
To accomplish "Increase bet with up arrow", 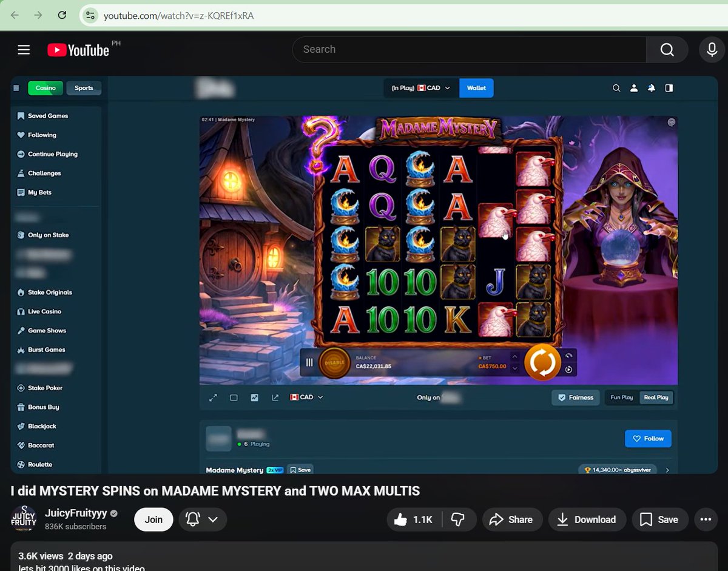I will coord(515,357).
